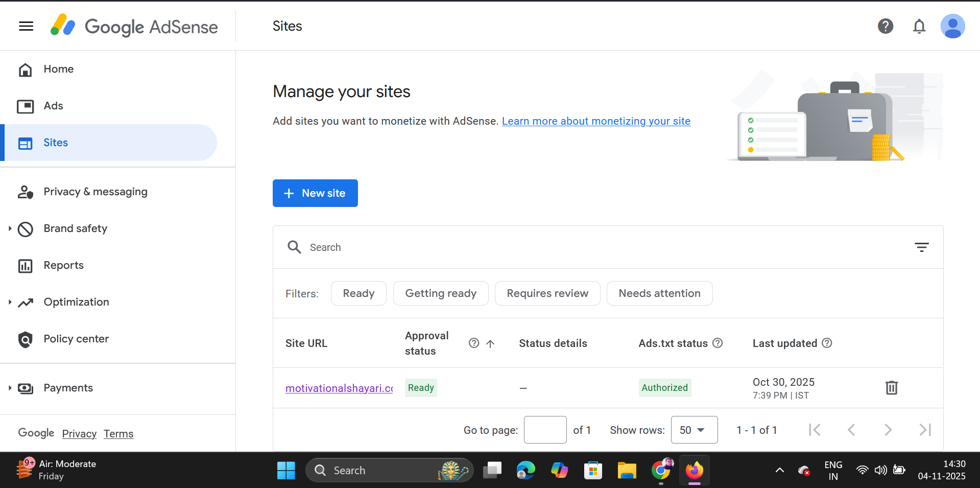Toggle the Getting ready filter chip
Image resolution: width=980 pixels, height=488 pixels.
pos(440,293)
